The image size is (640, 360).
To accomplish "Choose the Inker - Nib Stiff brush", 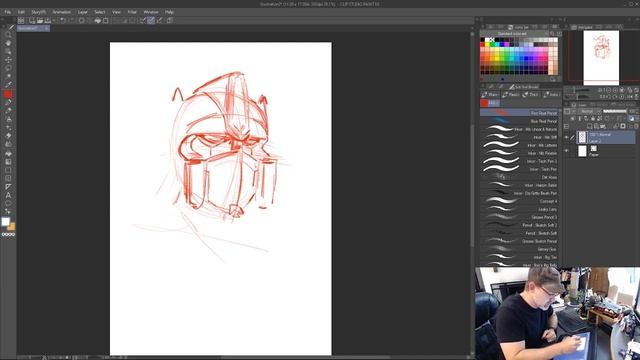I will click(x=519, y=137).
